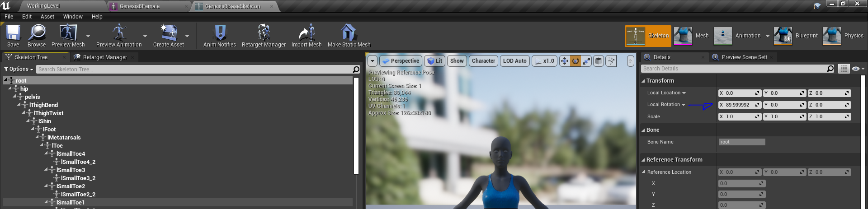The image size is (868, 209).
Task: Expand hidden viewport toolbar chevrons
Action: [630, 61]
